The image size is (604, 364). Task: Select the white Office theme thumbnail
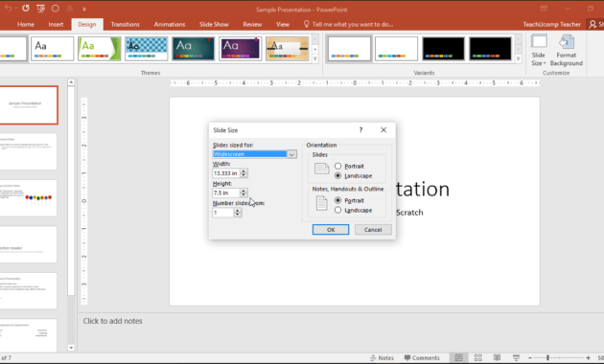click(52, 49)
